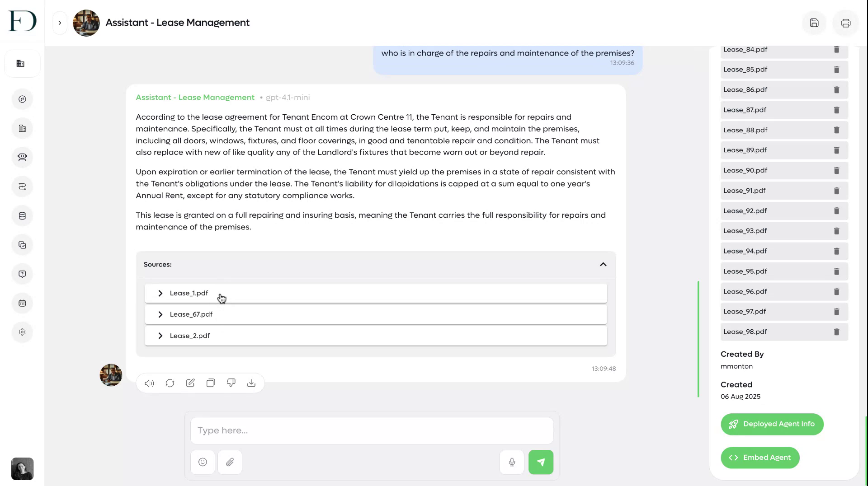Click the Type here message input
The image size is (868, 486).
372,431
